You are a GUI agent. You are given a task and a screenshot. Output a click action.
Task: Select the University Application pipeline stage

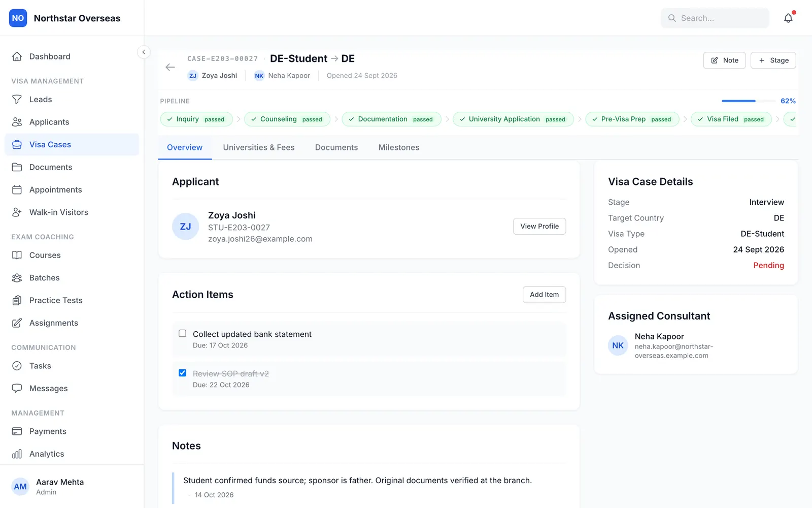click(513, 119)
